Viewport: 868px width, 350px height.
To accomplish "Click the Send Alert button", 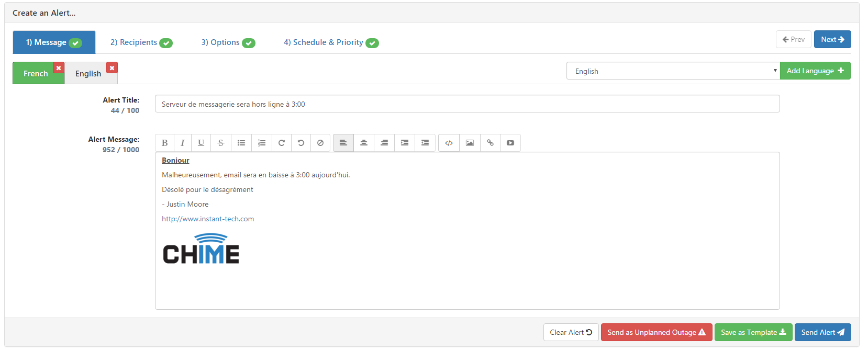I will 823,332.
